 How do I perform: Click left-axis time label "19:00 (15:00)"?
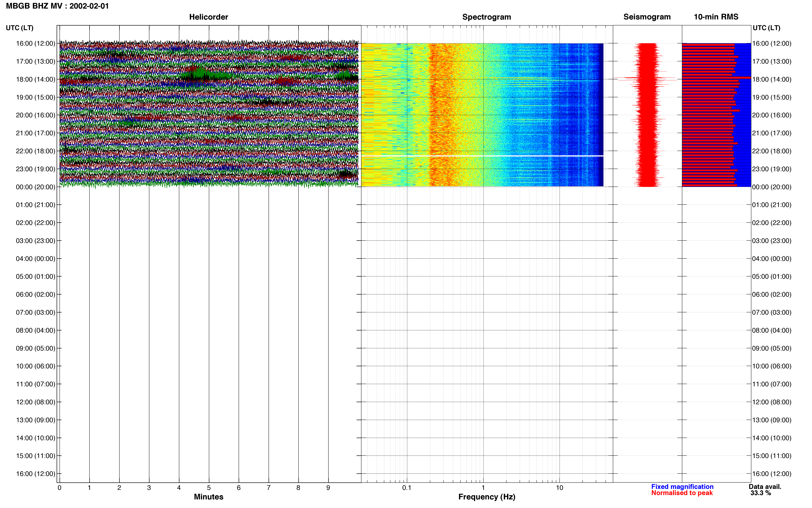coord(36,97)
